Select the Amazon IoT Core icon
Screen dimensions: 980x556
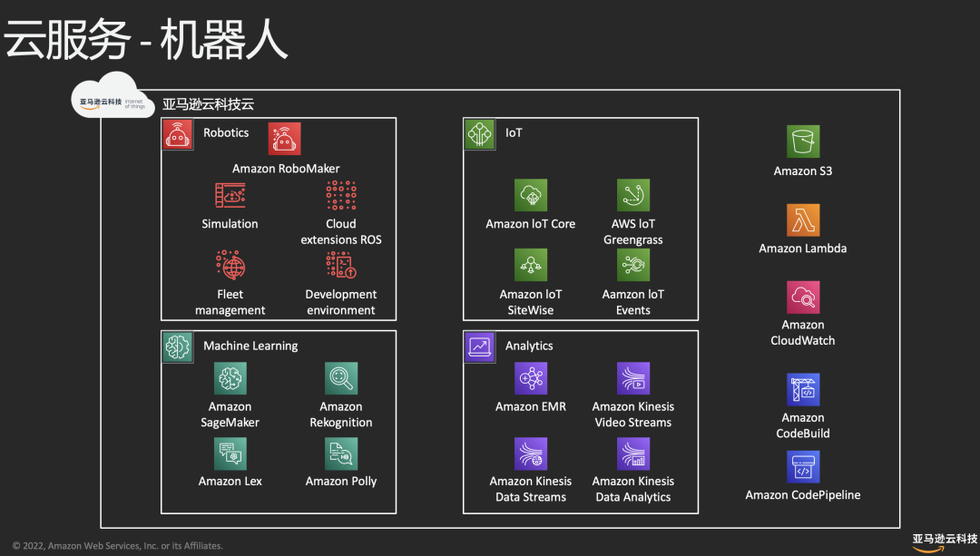click(531, 195)
